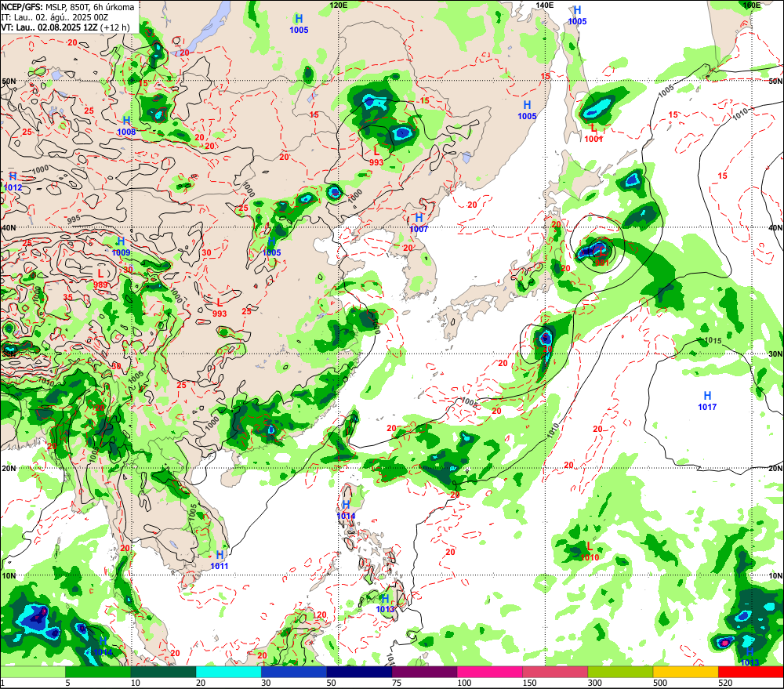Click the high pressure label H 1017

pyautogui.click(x=707, y=401)
